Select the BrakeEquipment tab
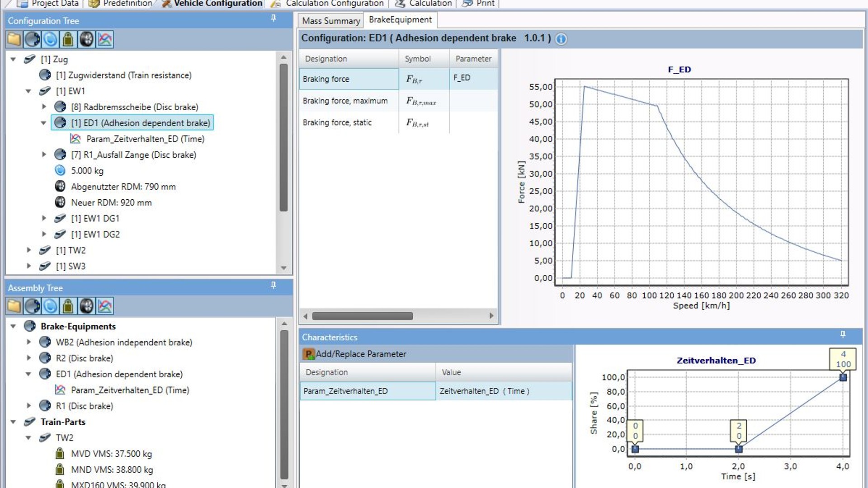Image resolution: width=868 pixels, height=488 pixels. [400, 20]
